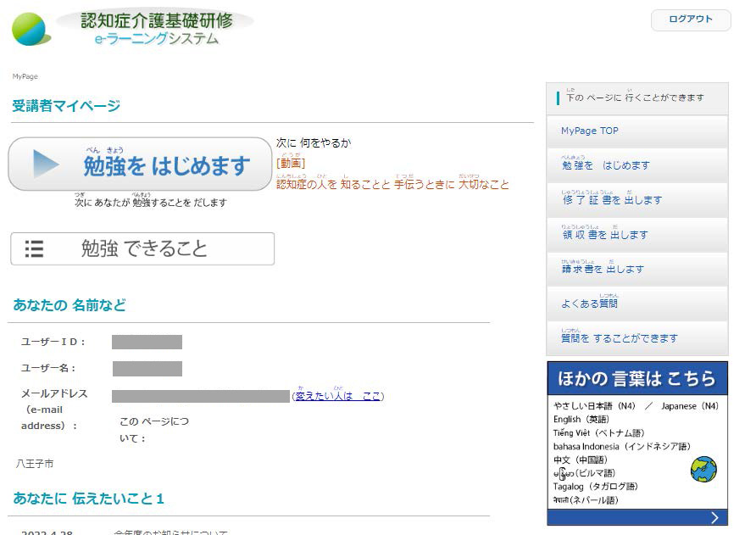Open the ほかの 言葉は こちら language panel header
Viewport: 756px width, 535px height.
pyautogui.click(x=636, y=376)
